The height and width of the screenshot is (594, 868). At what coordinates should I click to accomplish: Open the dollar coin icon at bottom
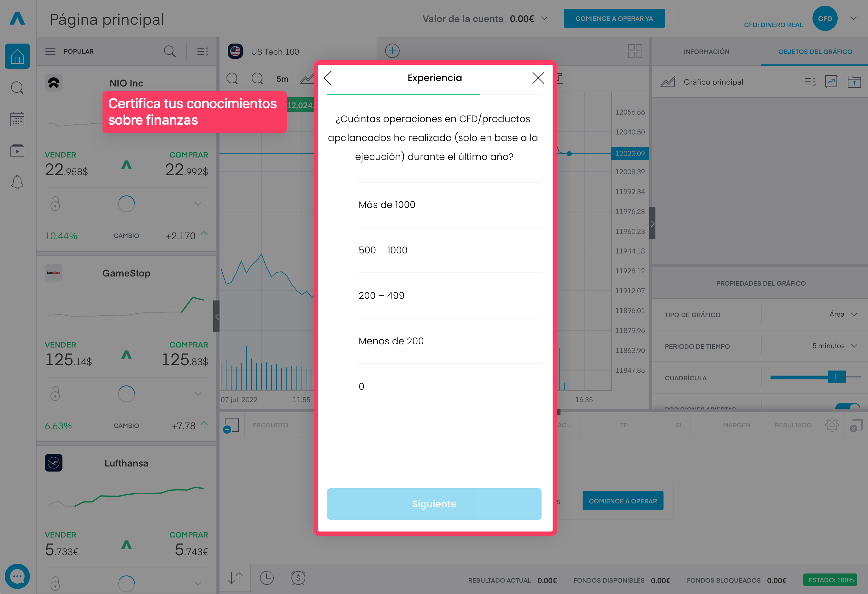298,578
